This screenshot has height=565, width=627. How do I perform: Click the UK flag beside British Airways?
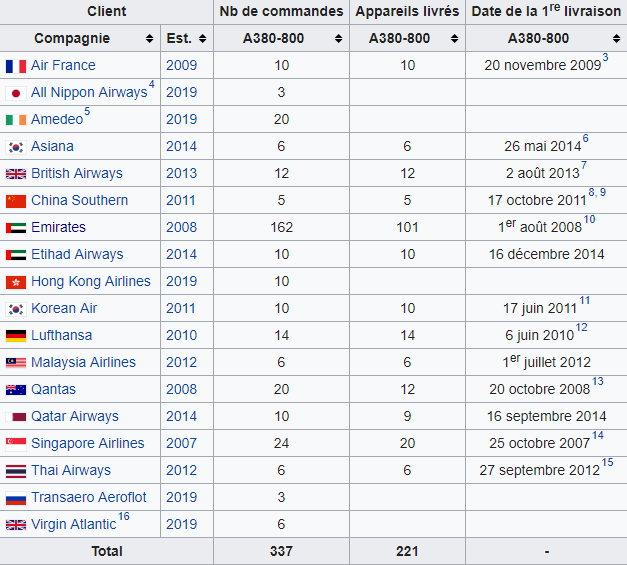coord(16,174)
